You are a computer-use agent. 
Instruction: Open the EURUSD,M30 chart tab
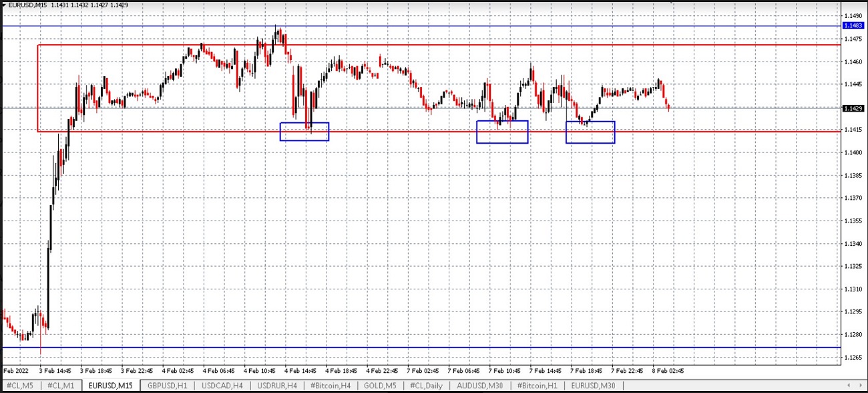coord(593,386)
